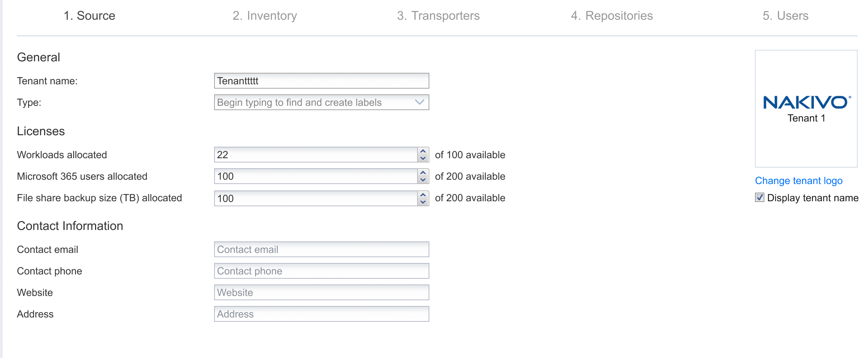Image resolution: width=868 pixels, height=358 pixels.
Task: Decrease Microsoft 365 users allocated value
Action: pyautogui.click(x=423, y=180)
